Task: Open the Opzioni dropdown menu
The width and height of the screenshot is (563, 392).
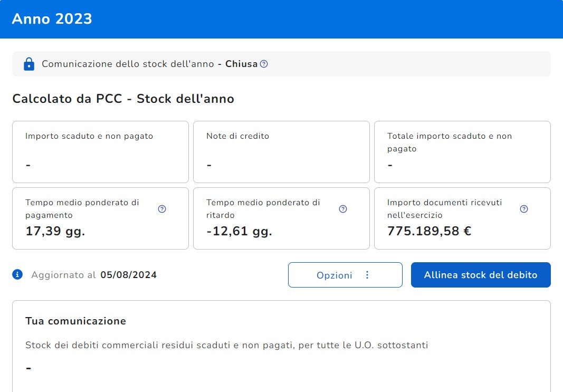Action: 345,275
